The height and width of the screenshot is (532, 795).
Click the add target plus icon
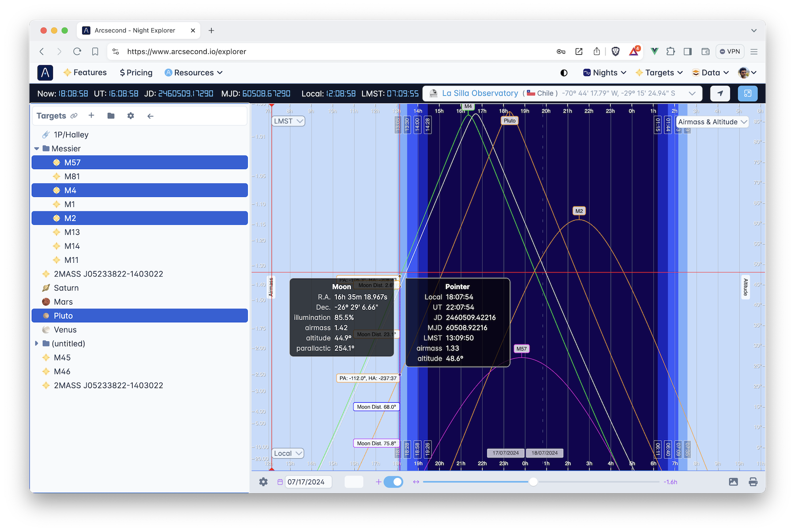coord(91,116)
